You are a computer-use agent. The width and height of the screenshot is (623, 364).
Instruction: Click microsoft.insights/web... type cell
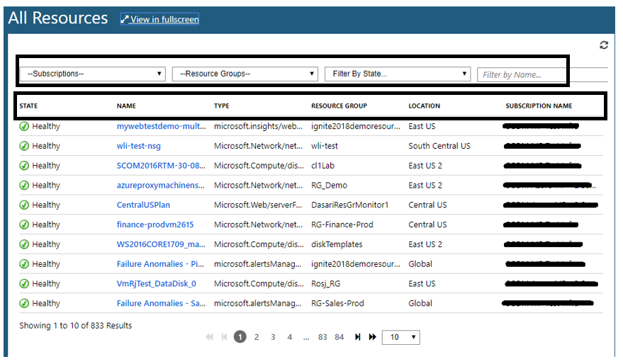coord(259,126)
